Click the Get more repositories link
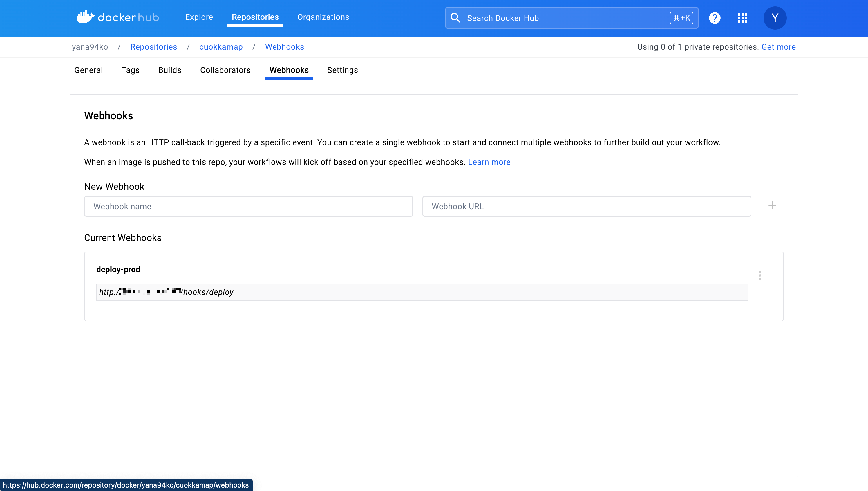The height and width of the screenshot is (491, 868). point(778,47)
